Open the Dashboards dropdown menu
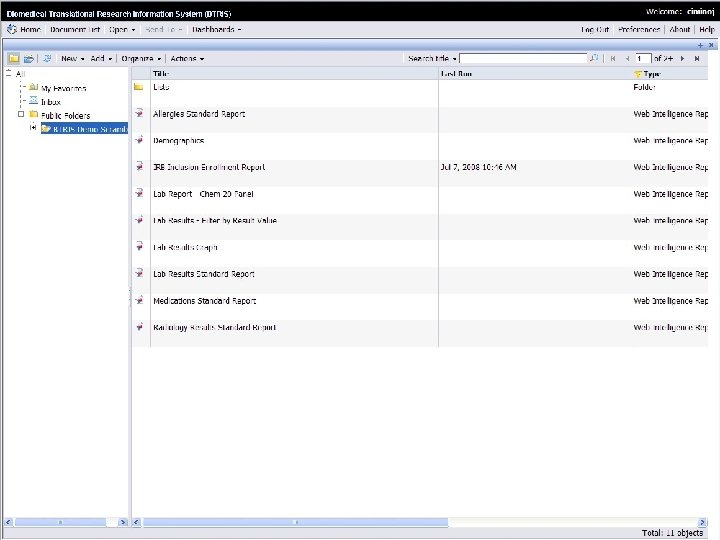 (217, 29)
